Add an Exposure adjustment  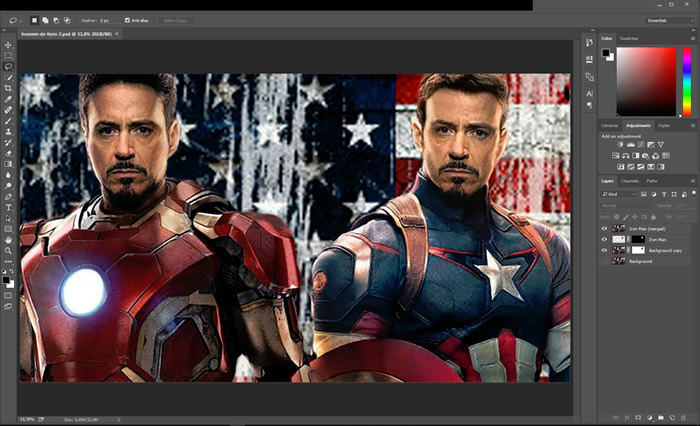[651, 145]
